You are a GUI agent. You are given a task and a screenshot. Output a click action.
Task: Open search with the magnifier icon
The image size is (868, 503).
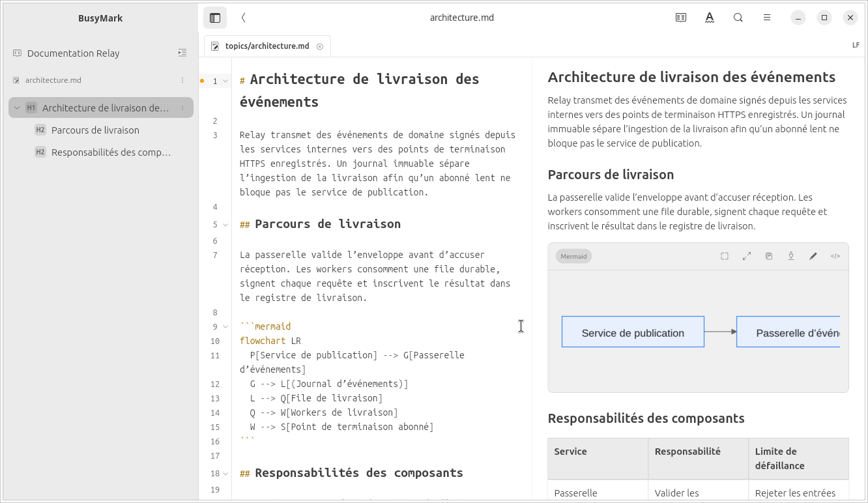(738, 18)
